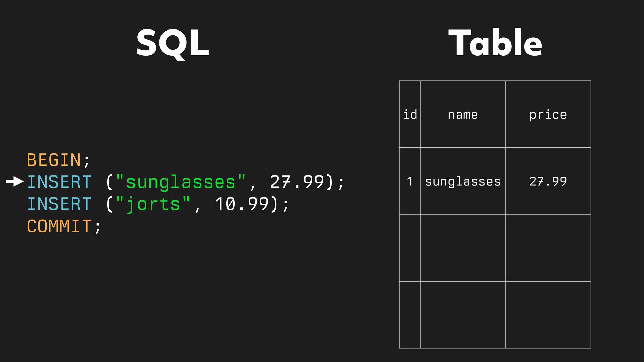Click the 27.99 value in SQL code
This screenshot has width=644, height=362.
[297, 182]
